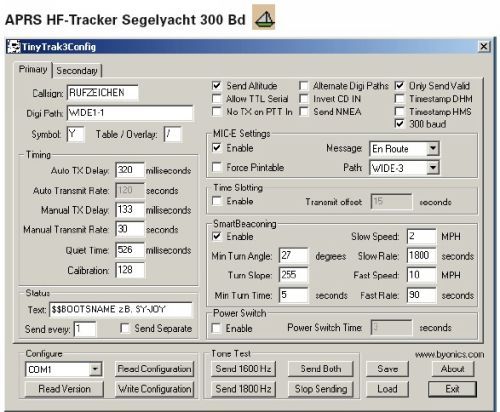Image resolution: width=500 pixels, height=412 pixels.
Task: Check Alternate Digi Paths
Action: pyautogui.click(x=303, y=86)
